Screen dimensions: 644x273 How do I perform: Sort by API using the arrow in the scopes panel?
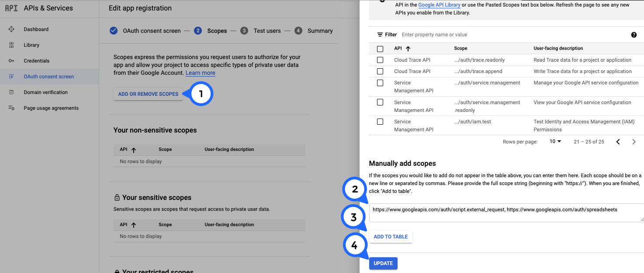click(409, 49)
